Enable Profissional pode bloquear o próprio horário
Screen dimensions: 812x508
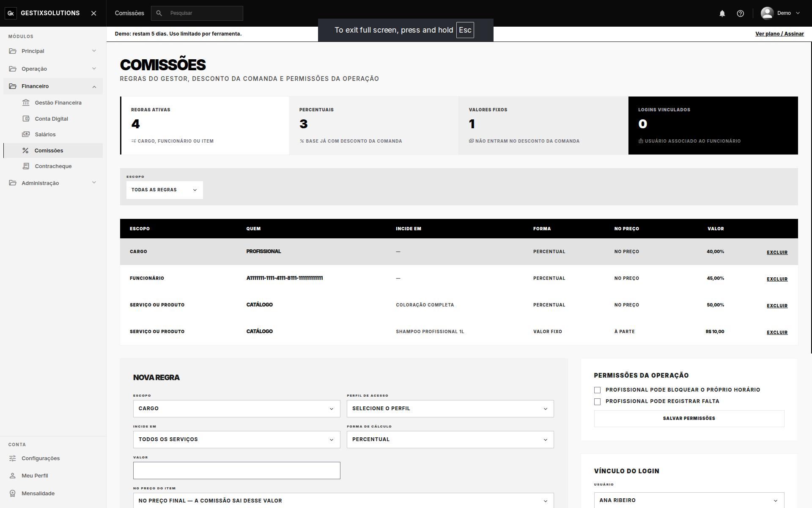(x=597, y=390)
